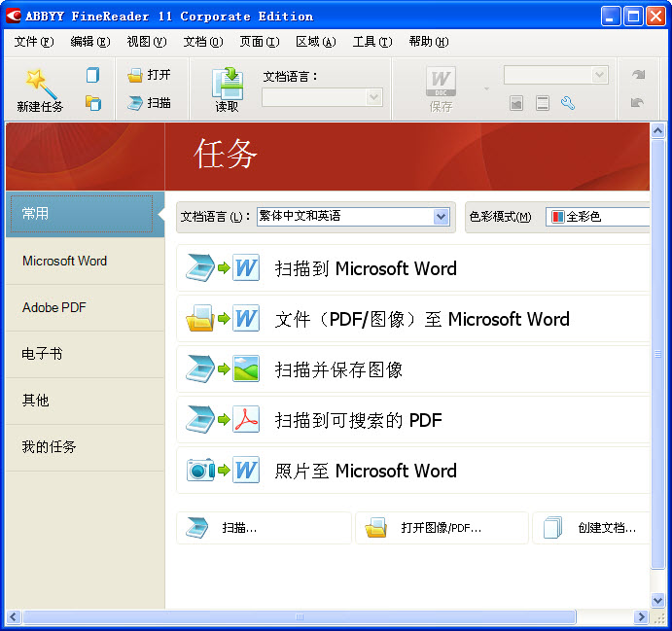Start 文件（PDF/图像）至 Microsoft Word task
The image size is (672, 631).
[x=413, y=319]
